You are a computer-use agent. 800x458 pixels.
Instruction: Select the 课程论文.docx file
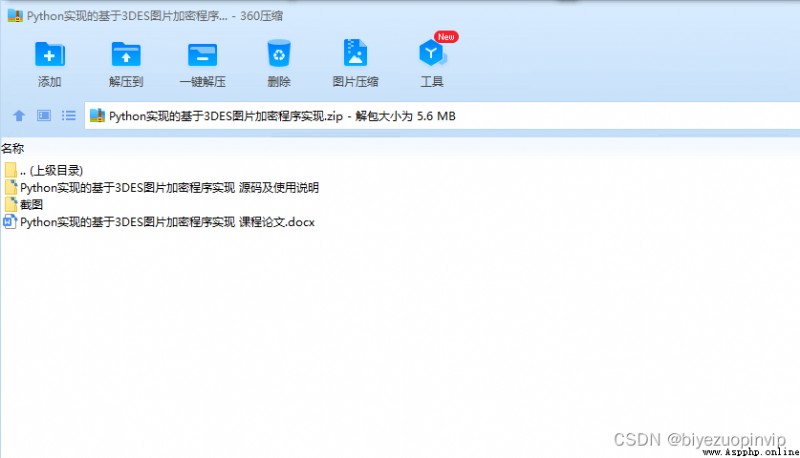pyautogui.click(x=159, y=222)
